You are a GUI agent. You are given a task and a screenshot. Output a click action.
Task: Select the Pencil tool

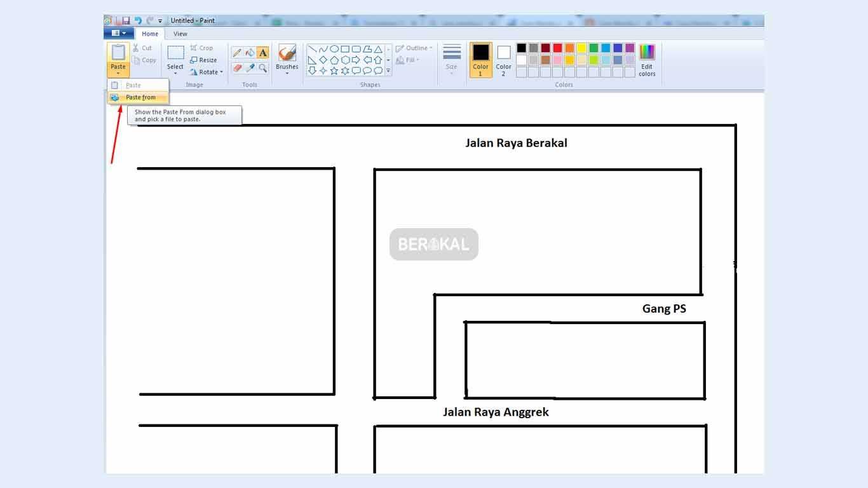[x=237, y=53]
